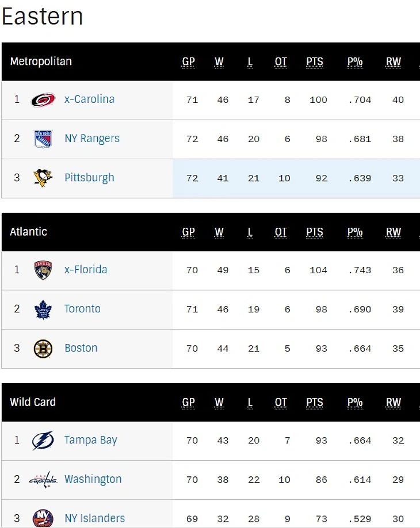This screenshot has width=420, height=528.
Task: Click the Toronto Maple Leafs logo
Action: click(43, 309)
